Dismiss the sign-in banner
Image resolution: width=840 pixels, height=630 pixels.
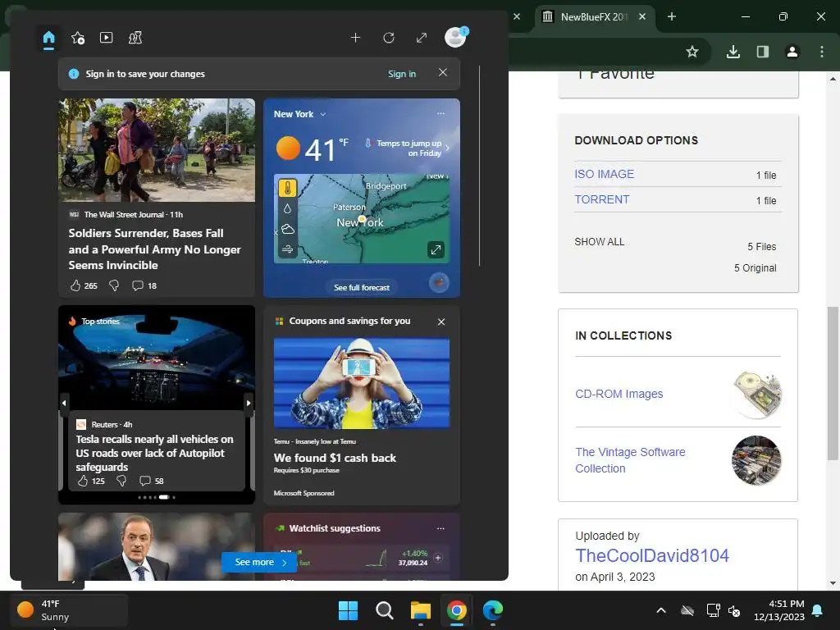tap(442, 72)
